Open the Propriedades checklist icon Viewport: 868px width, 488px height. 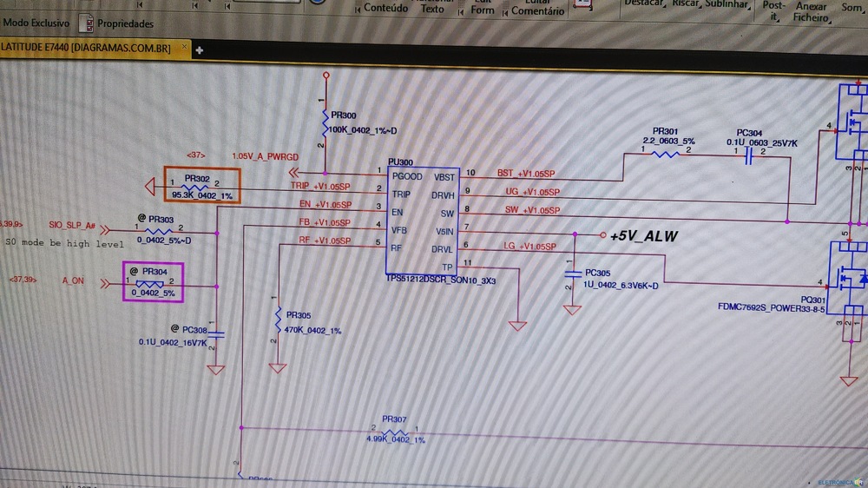85,23
